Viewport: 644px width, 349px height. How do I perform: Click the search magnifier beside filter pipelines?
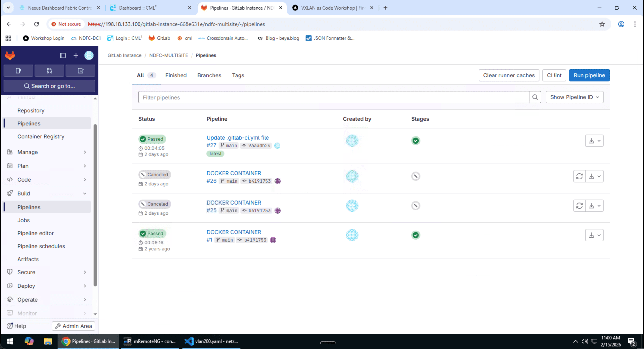click(535, 97)
